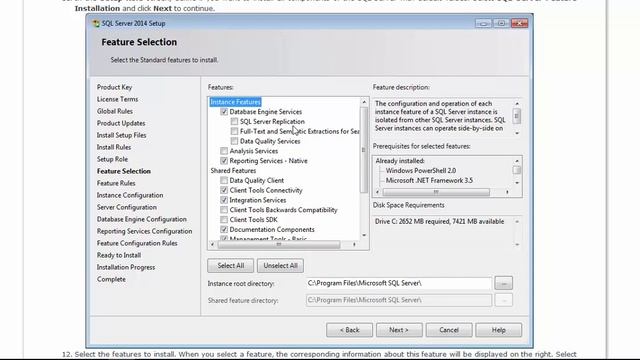Proceed with the Next button
This screenshot has height=360, width=640.
click(399, 330)
